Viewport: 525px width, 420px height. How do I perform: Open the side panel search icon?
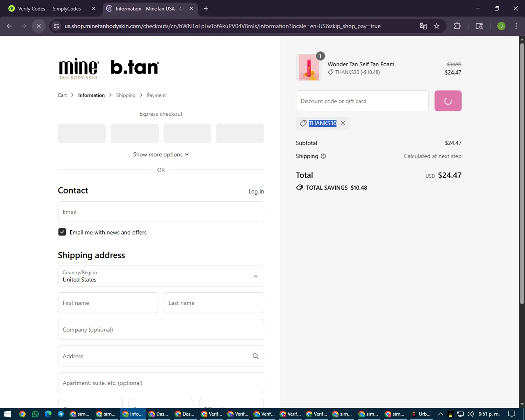tap(479, 26)
